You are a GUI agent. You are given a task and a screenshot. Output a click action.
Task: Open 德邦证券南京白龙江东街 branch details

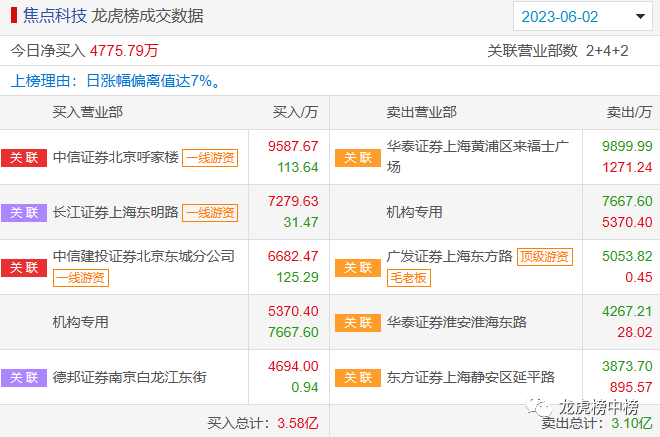click(130, 377)
